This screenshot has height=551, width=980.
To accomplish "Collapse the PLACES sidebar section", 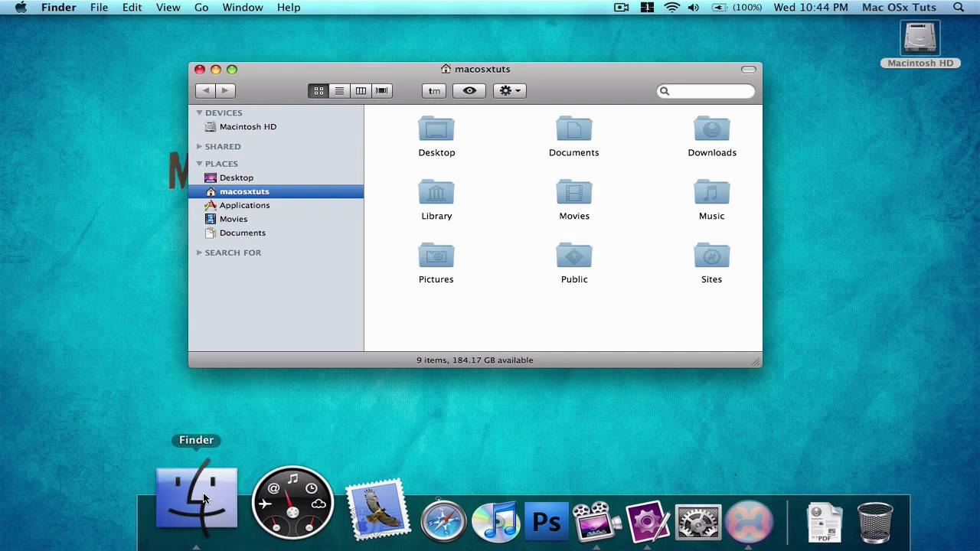I will pyautogui.click(x=200, y=163).
